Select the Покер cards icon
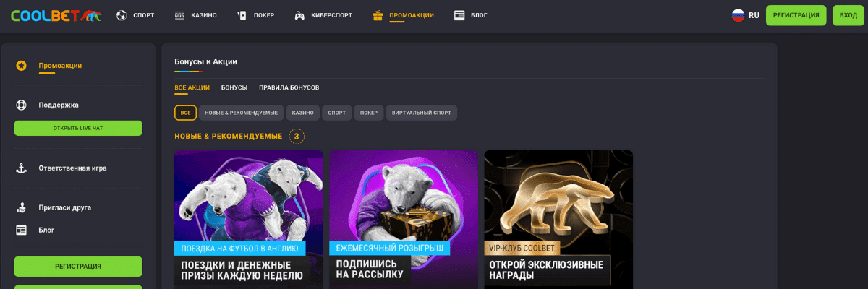This screenshot has height=289, width=868. pyautogui.click(x=242, y=15)
